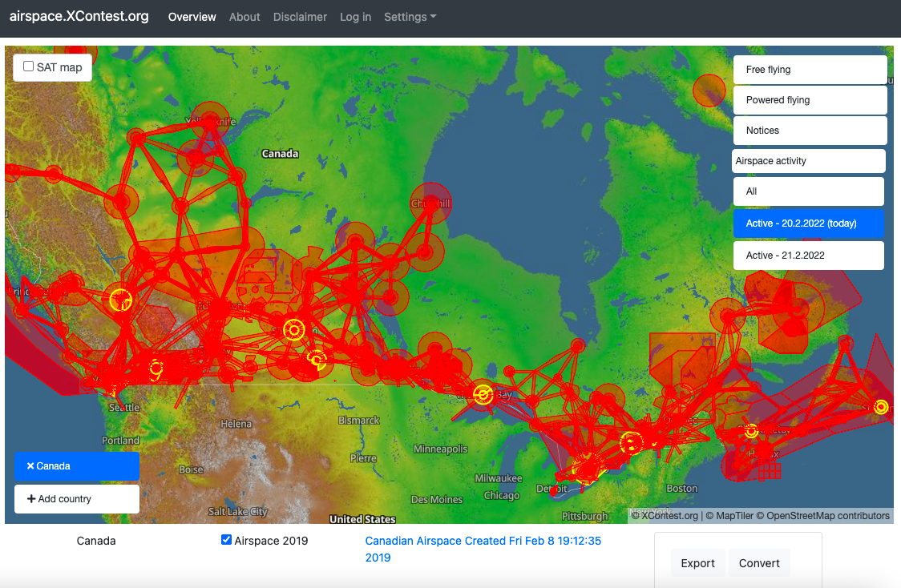Open the XContest.org attribution link
901x588 pixels.
tap(669, 516)
